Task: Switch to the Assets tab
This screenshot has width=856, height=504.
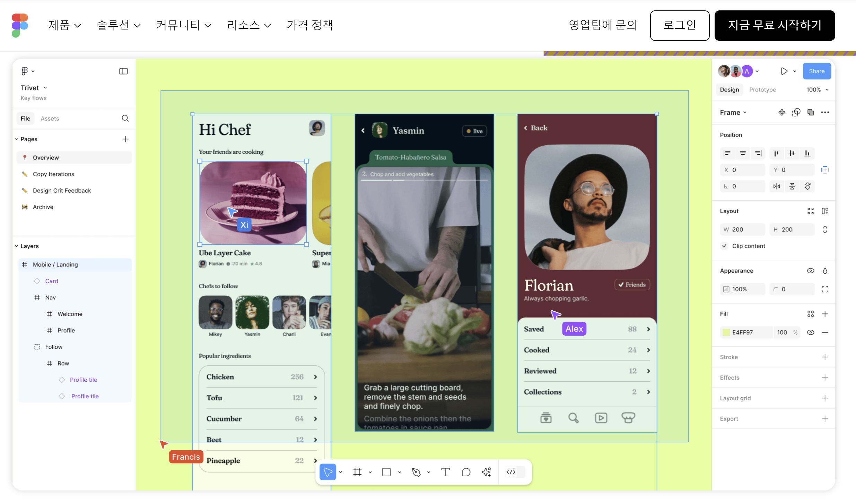Action: coord(50,118)
